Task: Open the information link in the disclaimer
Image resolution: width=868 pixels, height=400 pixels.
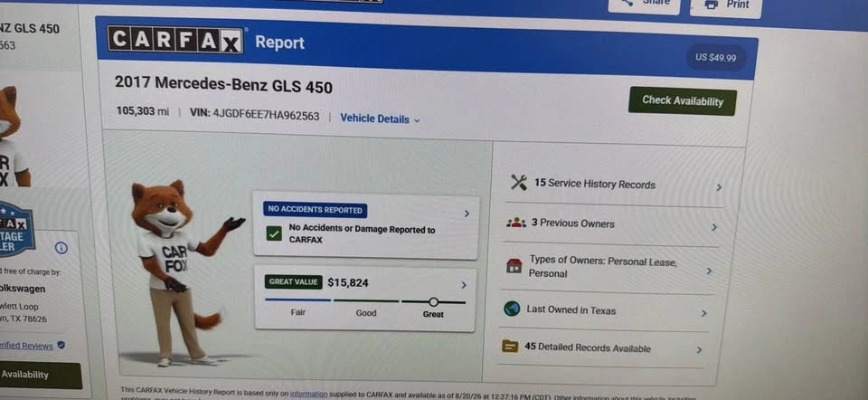Action: 309,394
